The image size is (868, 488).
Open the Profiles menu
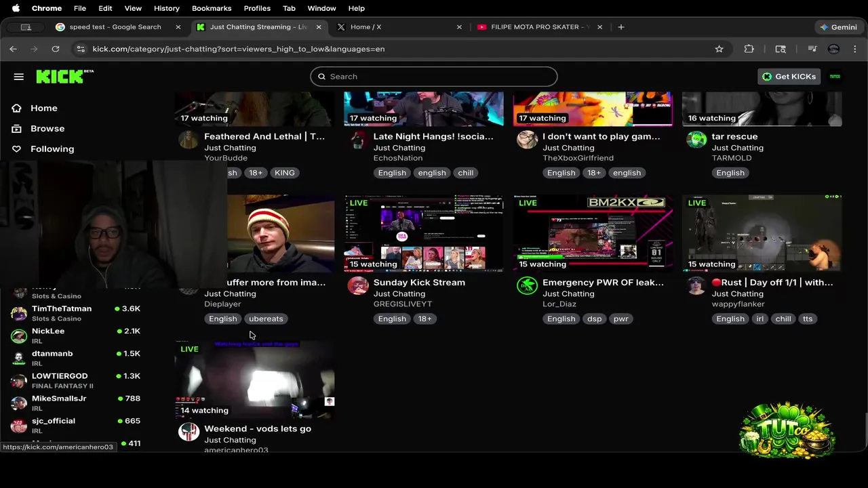pyautogui.click(x=257, y=8)
